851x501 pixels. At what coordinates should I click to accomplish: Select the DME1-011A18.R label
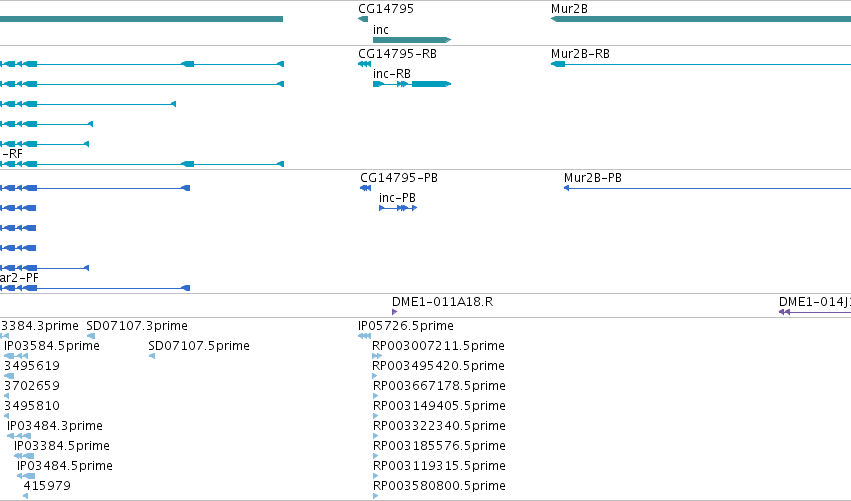click(442, 302)
